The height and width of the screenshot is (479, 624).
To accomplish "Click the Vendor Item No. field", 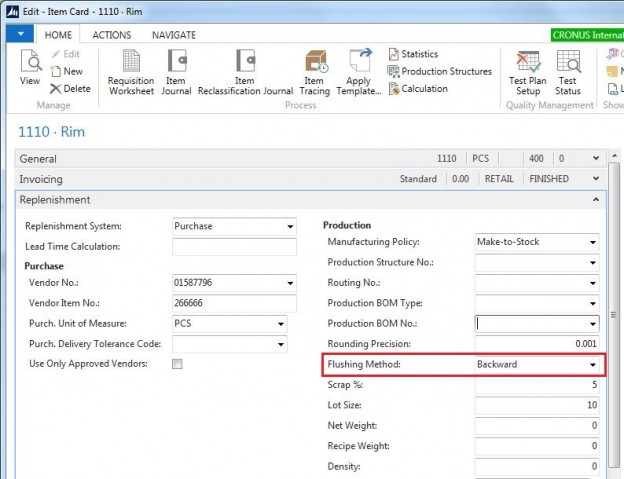I will point(234,303).
